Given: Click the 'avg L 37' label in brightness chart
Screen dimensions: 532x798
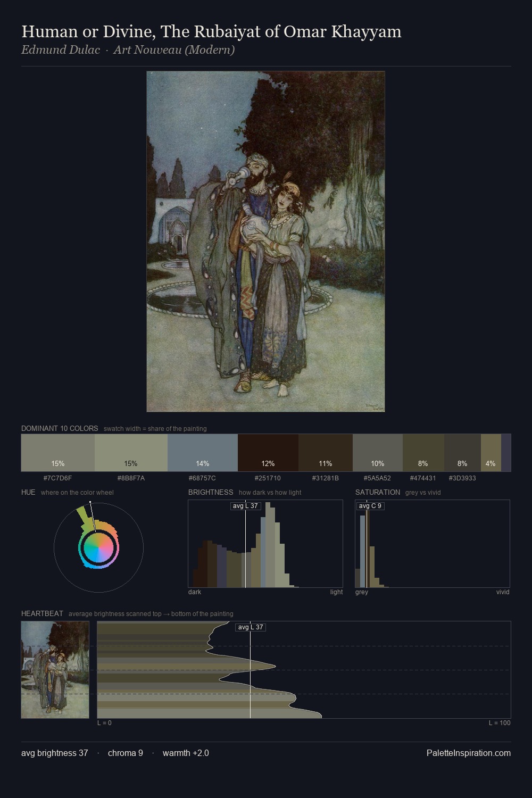Looking at the screenshot, I should (x=245, y=506).
